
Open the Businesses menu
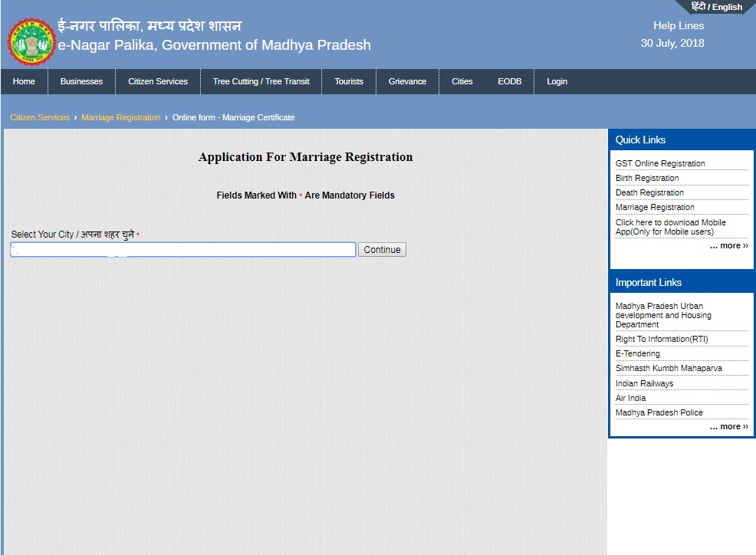81,81
